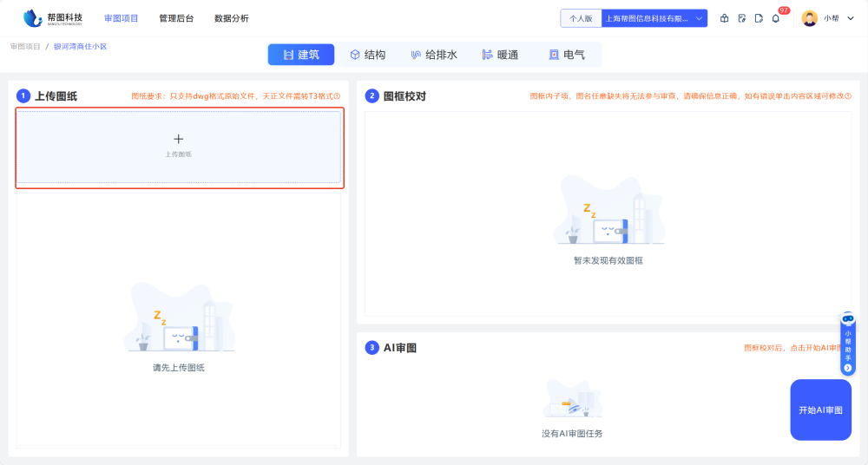Screen dimensions: 868x465
Task: Open the gift box icon in header
Action: pos(725,18)
